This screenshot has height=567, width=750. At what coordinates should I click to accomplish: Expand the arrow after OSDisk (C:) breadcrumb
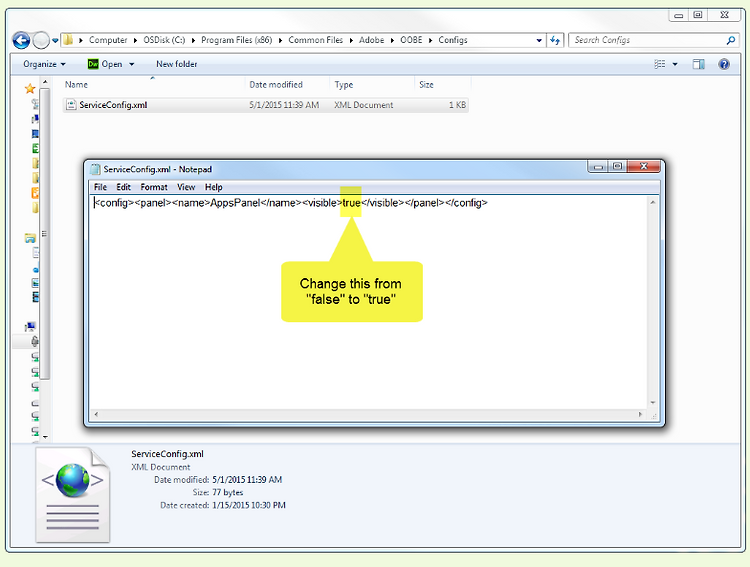193,40
